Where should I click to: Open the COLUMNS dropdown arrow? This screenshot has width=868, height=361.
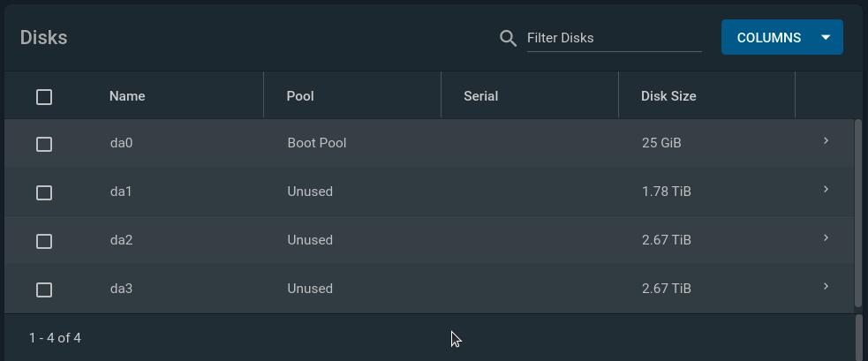(826, 38)
